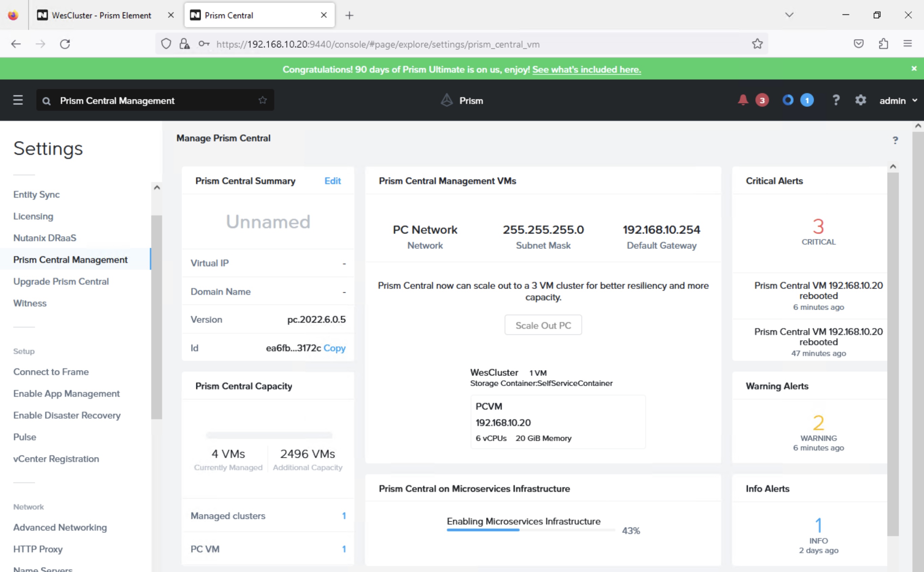Image resolution: width=924 pixels, height=572 pixels.
Task: Bookmark this page with browser star
Action: [x=757, y=44]
